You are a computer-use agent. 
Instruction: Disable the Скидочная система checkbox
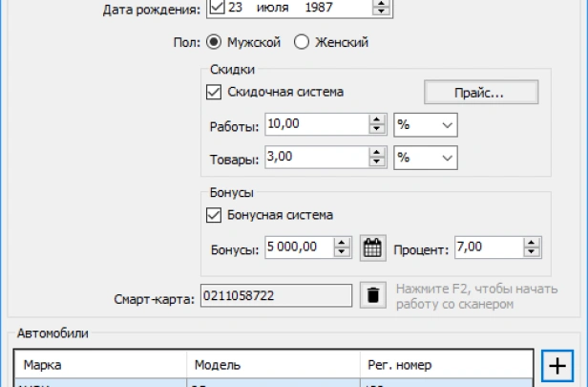click(214, 93)
